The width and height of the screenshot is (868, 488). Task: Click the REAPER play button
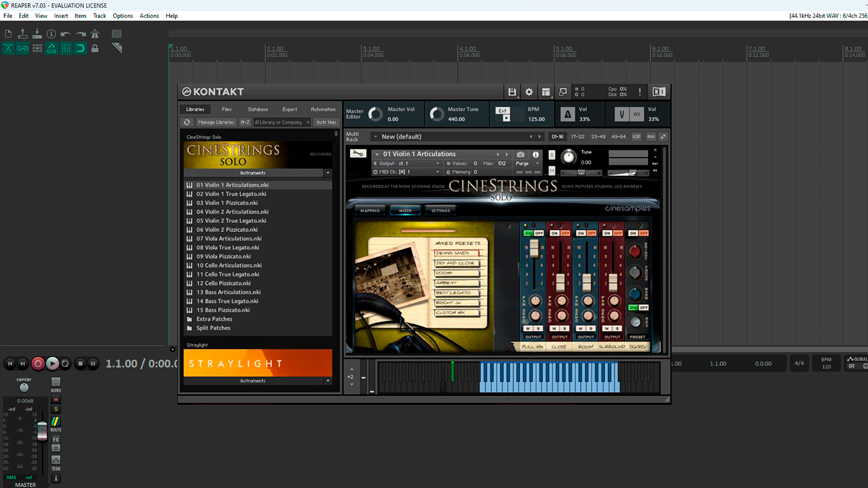(52, 363)
